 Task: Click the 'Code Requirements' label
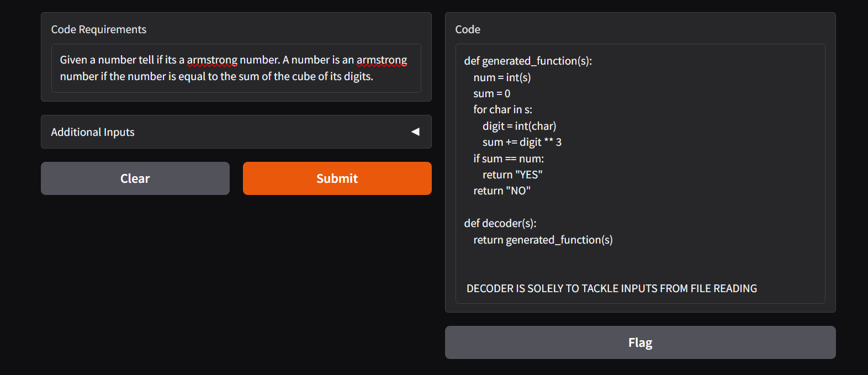(99, 29)
